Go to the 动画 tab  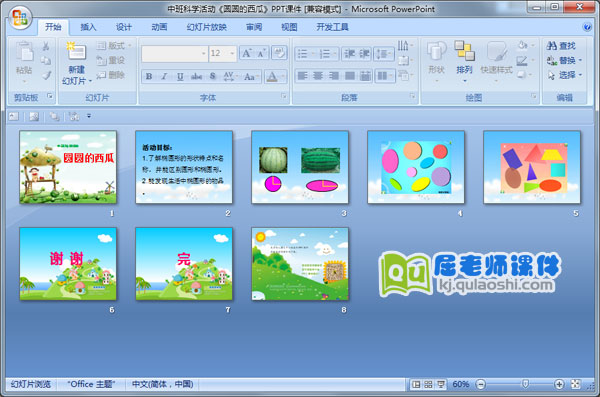click(x=159, y=27)
